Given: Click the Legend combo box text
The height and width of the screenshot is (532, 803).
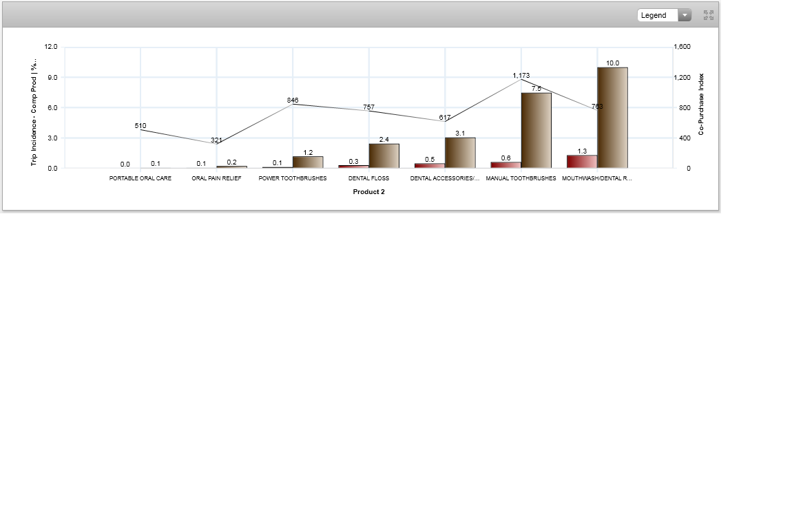Looking at the screenshot, I should 657,15.
